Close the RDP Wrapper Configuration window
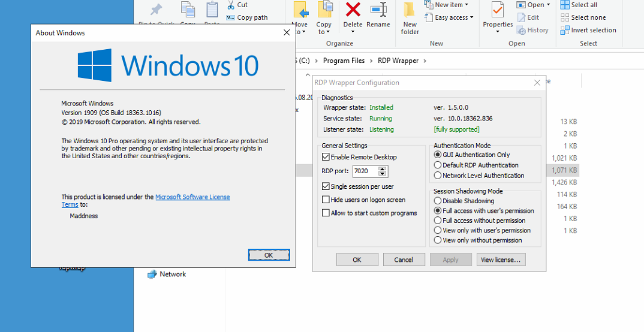This screenshot has height=332, width=644. tap(537, 83)
